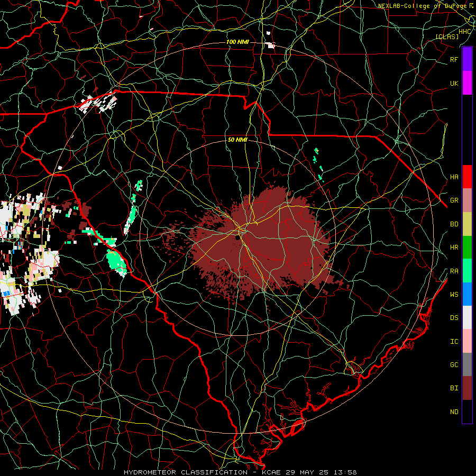Click the 'HHC' product label
Screen dimensions: 476x476
click(x=464, y=32)
